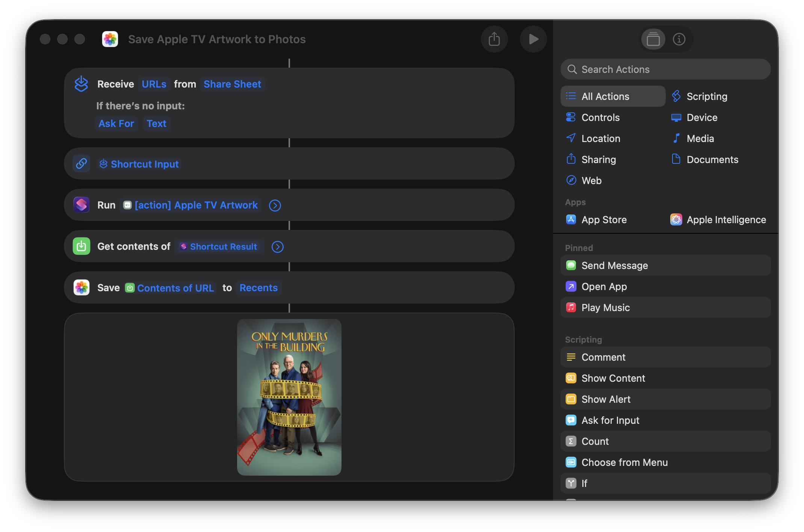This screenshot has height=532, width=804.
Task: Open the Photos shortcut icon in title bar
Action: coord(110,39)
